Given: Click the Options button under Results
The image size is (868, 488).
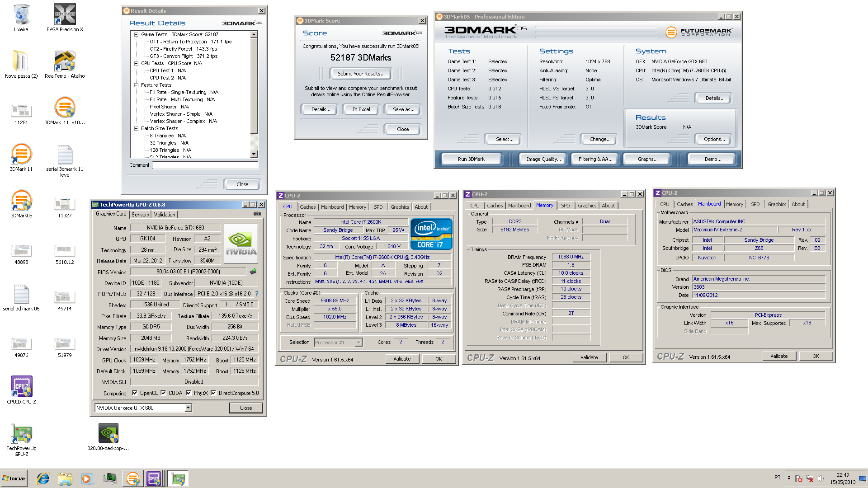Looking at the screenshot, I should pos(714,139).
